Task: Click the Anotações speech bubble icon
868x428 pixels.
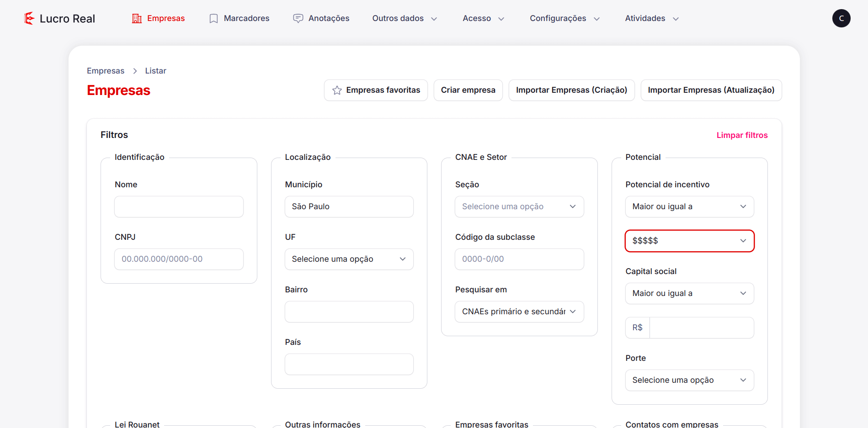Action: point(298,18)
